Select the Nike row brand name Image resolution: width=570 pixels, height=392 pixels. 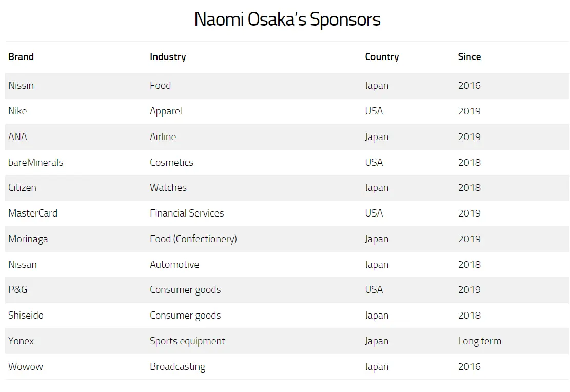[17, 111]
